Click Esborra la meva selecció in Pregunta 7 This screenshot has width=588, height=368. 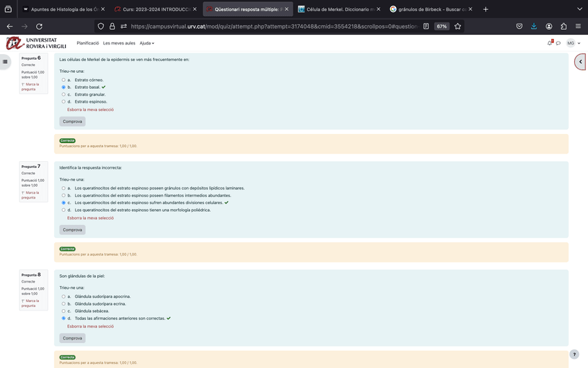[x=90, y=218]
